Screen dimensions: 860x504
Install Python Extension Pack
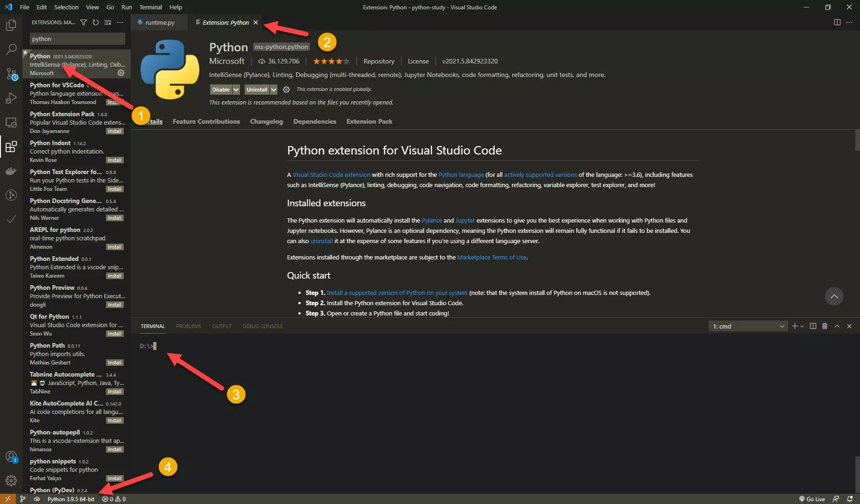tap(114, 131)
